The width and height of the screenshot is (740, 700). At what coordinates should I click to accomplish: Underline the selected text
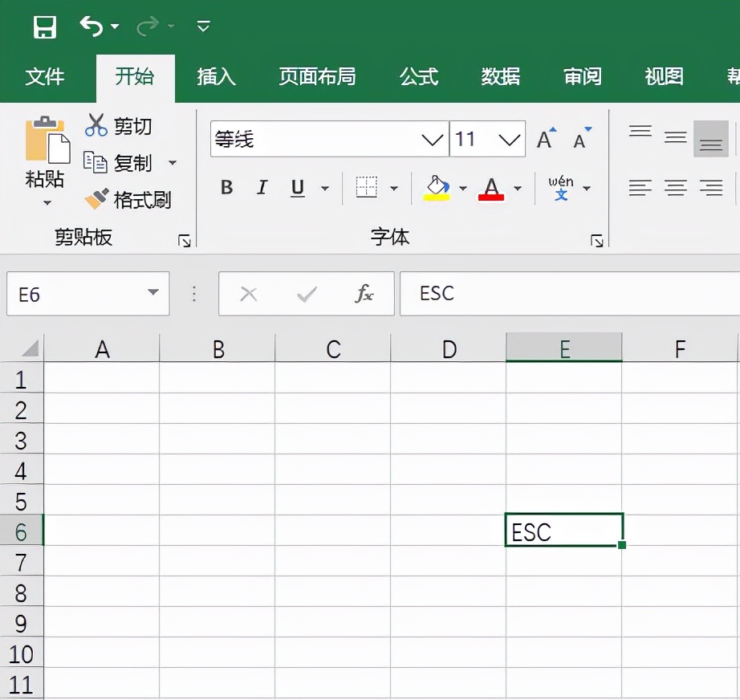pos(296,188)
